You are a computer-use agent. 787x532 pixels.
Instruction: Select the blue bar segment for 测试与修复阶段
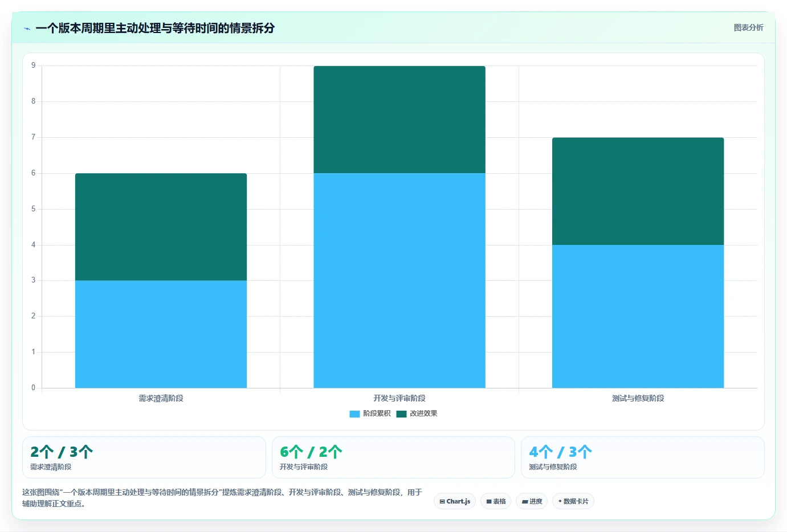point(638,316)
